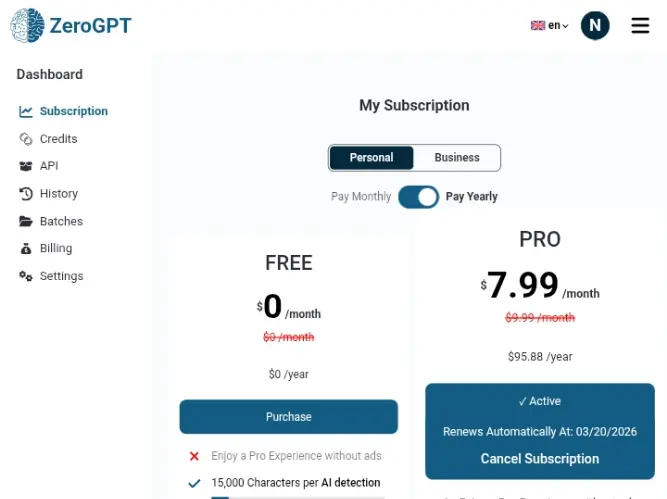Click the Credits coins icon
Image resolution: width=667 pixels, height=499 pixels.
[x=26, y=139]
